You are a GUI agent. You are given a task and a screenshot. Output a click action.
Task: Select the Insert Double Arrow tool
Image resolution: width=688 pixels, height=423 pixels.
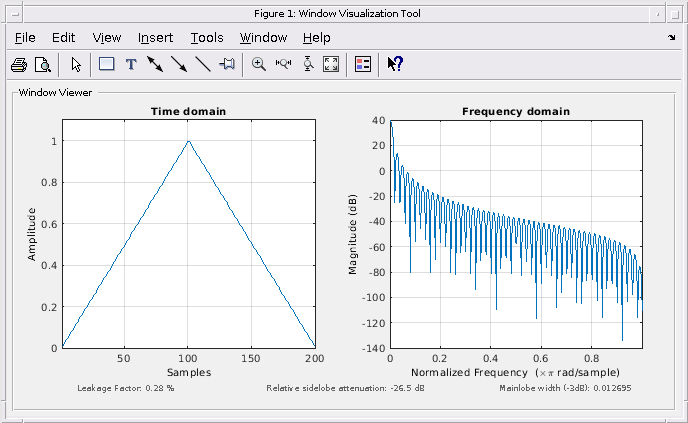coord(155,64)
